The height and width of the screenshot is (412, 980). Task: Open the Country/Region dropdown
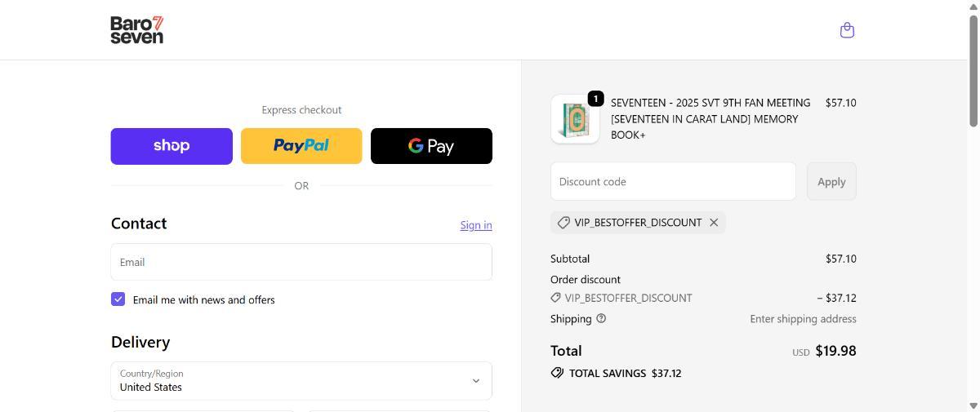(x=301, y=381)
